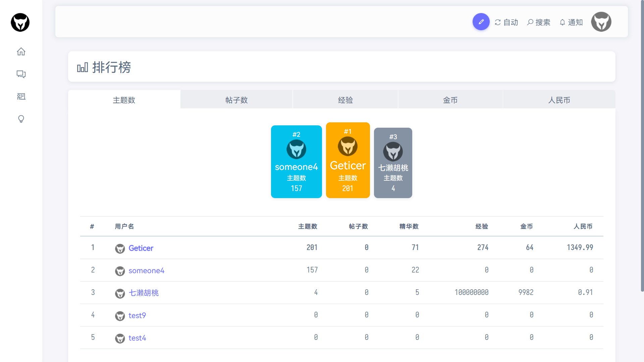This screenshot has height=362, width=644.
Task: Open the news list icon in sidebar
Action: point(21,97)
